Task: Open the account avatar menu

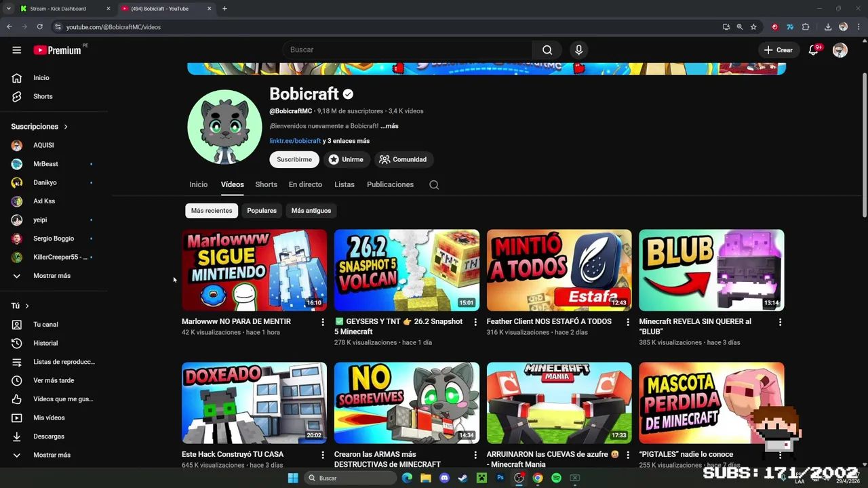Action: [840, 49]
